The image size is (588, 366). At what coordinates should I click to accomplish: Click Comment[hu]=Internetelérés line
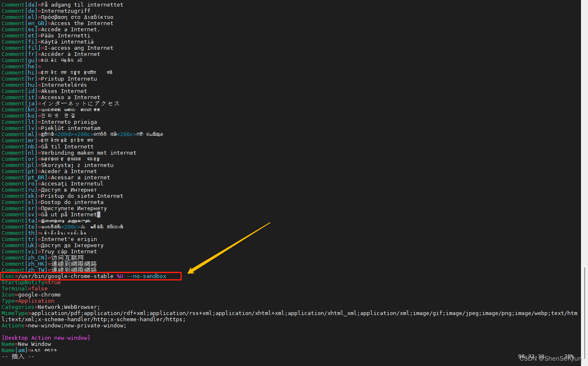pyautogui.click(x=44, y=85)
